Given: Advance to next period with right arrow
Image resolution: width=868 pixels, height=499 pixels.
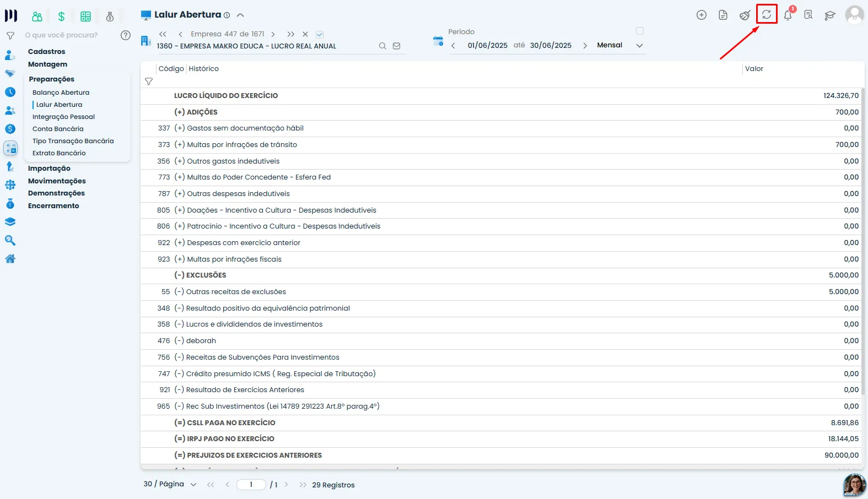Looking at the screenshot, I should (585, 46).
